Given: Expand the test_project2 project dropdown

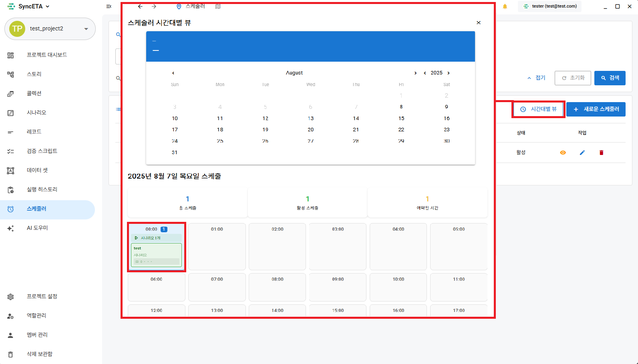Looking at the screenshot, I should 86,29.
